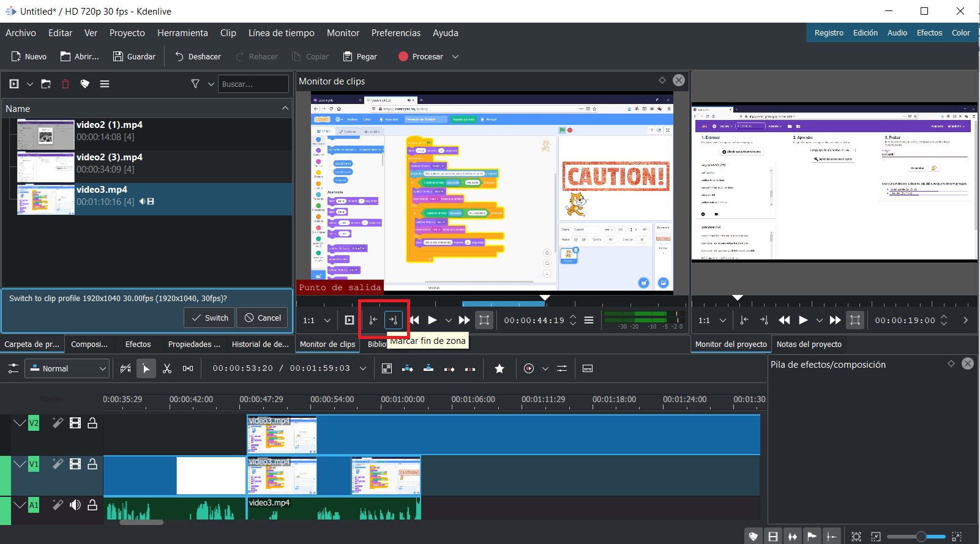Click Deshacer to undo
This screenshot has width=980, height=544.
198,56
